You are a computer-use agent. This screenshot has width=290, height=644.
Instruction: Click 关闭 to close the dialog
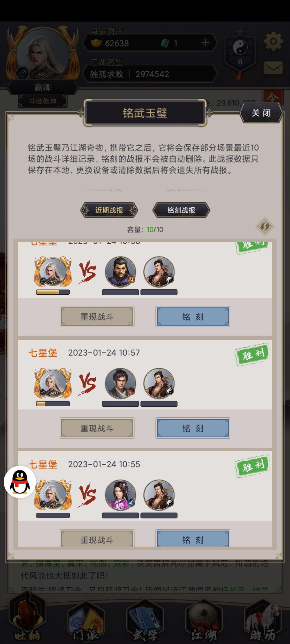point(261,113)
